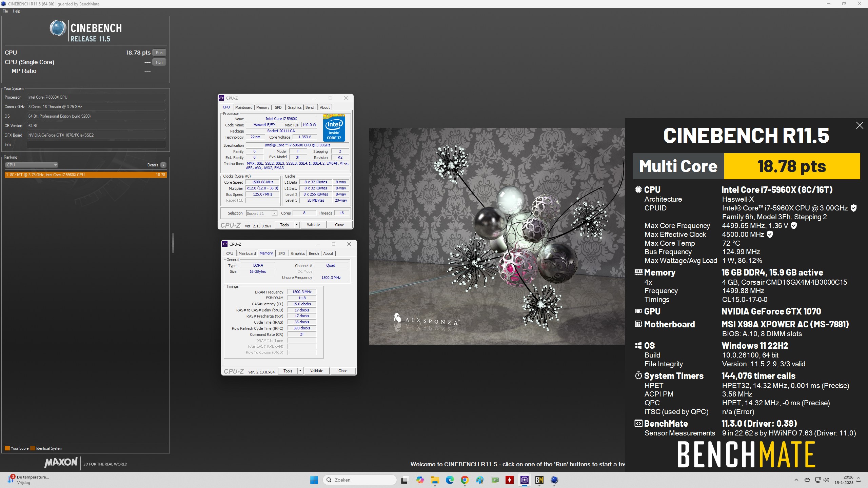This screenshot has width=868, height=488.
Task: Switch to Mainboard tab in CPU-Z processor window
Action: click(244, 107)
